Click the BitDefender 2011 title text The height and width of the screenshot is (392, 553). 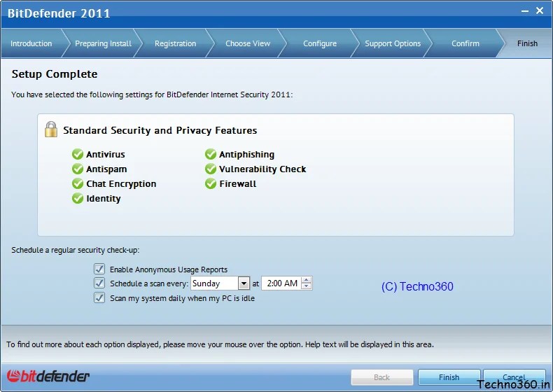point(59,13)
